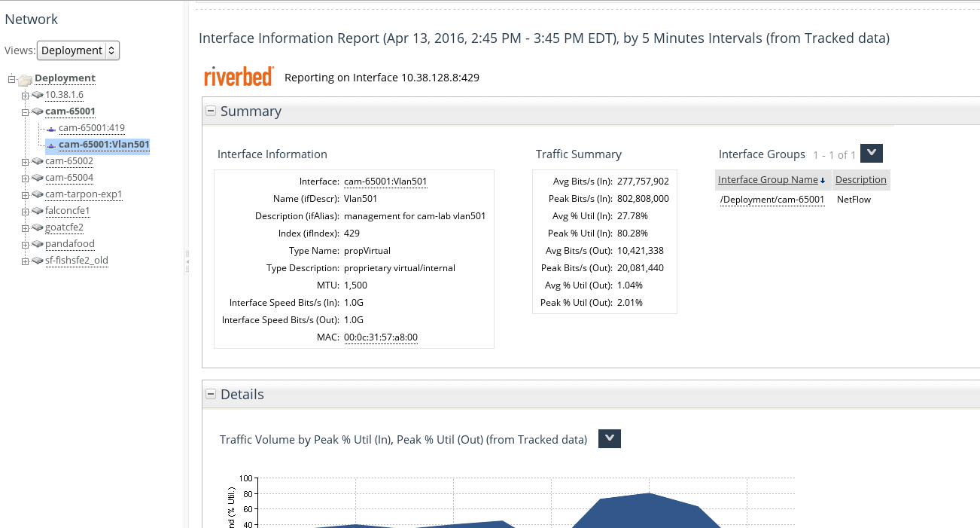Expand the cam-65004 tree node

pos(25,178)
